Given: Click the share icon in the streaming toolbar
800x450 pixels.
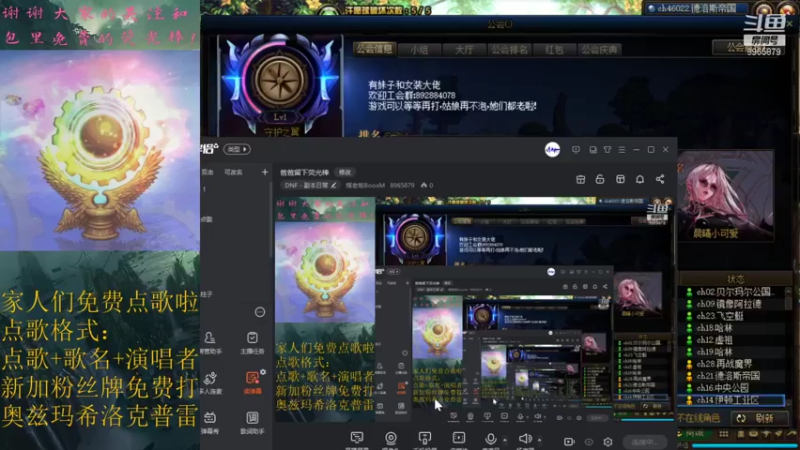Looking at the screenshot, I should [x=660, y=179].
